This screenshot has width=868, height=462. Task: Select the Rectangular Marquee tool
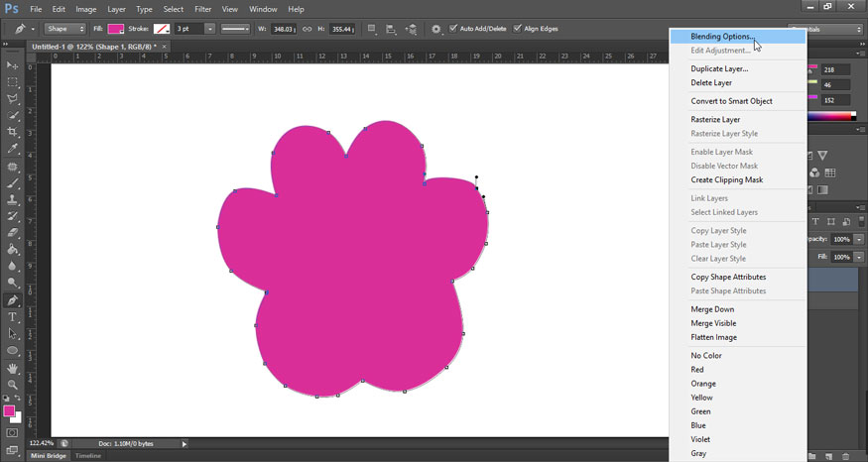[x=13, y=82]
